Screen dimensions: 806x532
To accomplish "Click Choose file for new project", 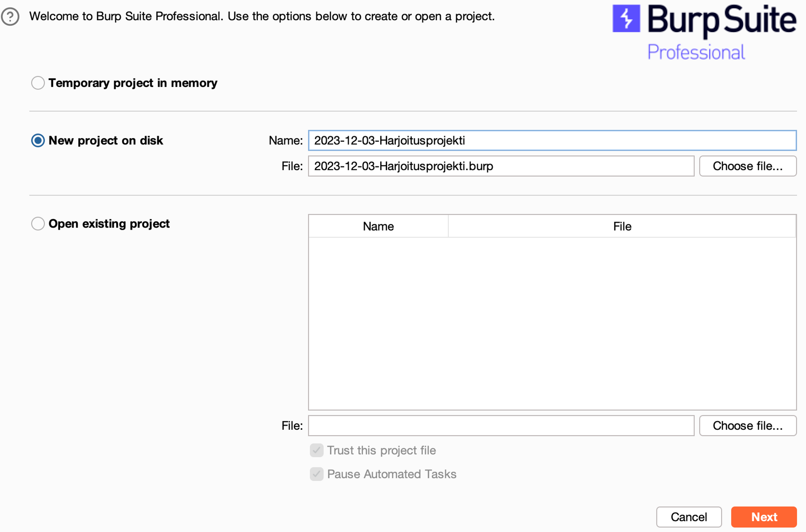I will click(747, 166).
